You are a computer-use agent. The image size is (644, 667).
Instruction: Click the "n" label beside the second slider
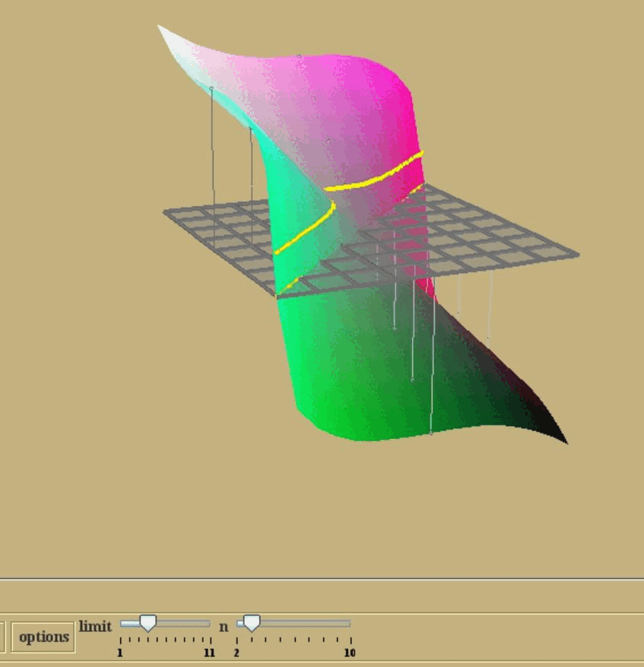coord(224,627)
